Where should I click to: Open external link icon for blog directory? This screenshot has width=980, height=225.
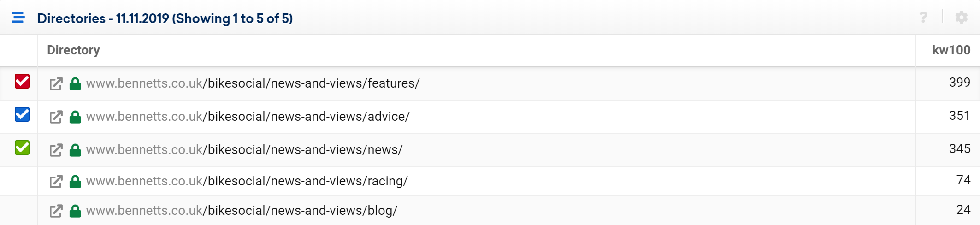point(56,211)
